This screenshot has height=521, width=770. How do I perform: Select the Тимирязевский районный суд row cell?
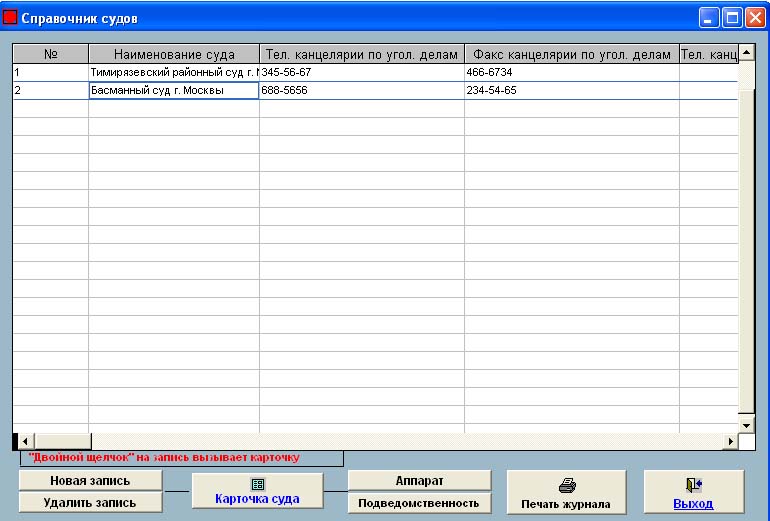(x=174, y=73)
